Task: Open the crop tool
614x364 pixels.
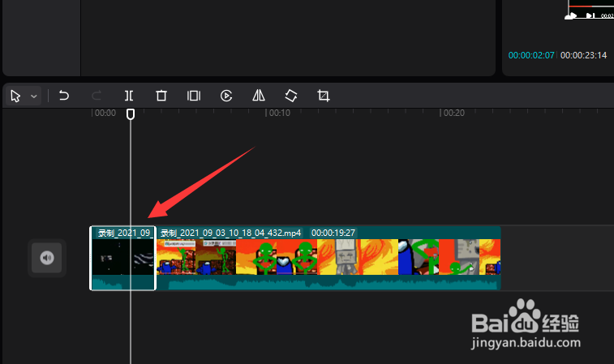Action: (324, 96)
